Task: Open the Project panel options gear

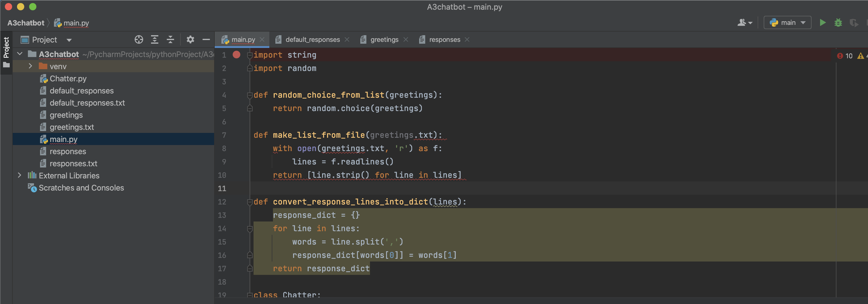Action: 190,39
